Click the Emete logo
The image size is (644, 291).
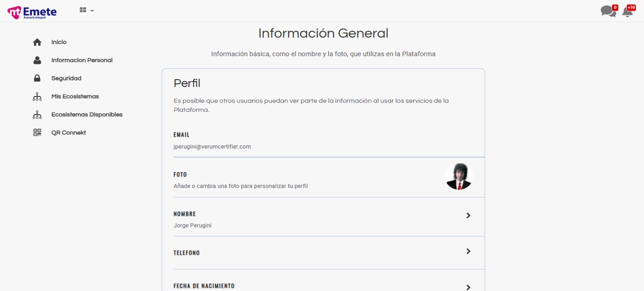[x=32, y=12]
